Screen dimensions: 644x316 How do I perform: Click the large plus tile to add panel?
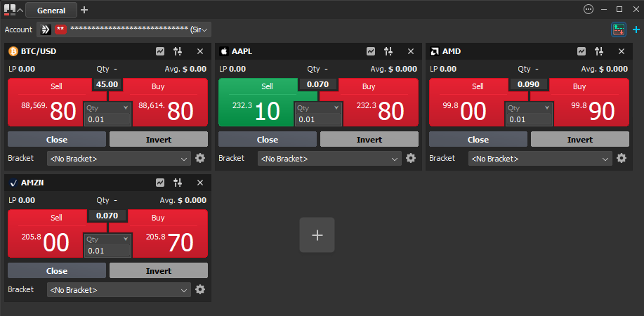point(317,235)
